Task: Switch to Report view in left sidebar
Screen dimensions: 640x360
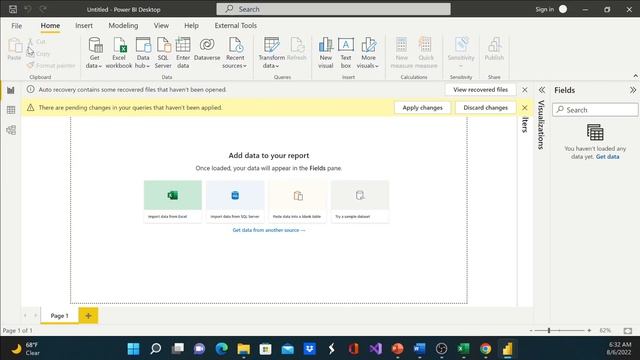Action: (11, 90)
